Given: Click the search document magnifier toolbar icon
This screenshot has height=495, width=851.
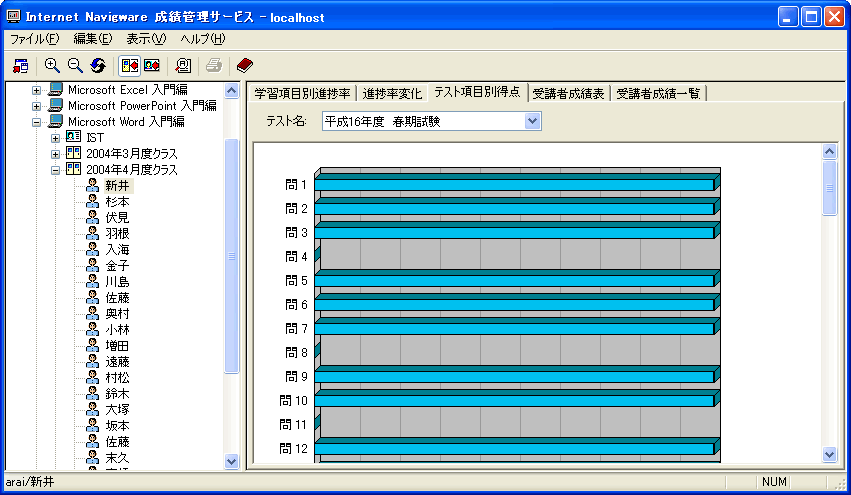Looking at the screenshot, I should [183, 66].
